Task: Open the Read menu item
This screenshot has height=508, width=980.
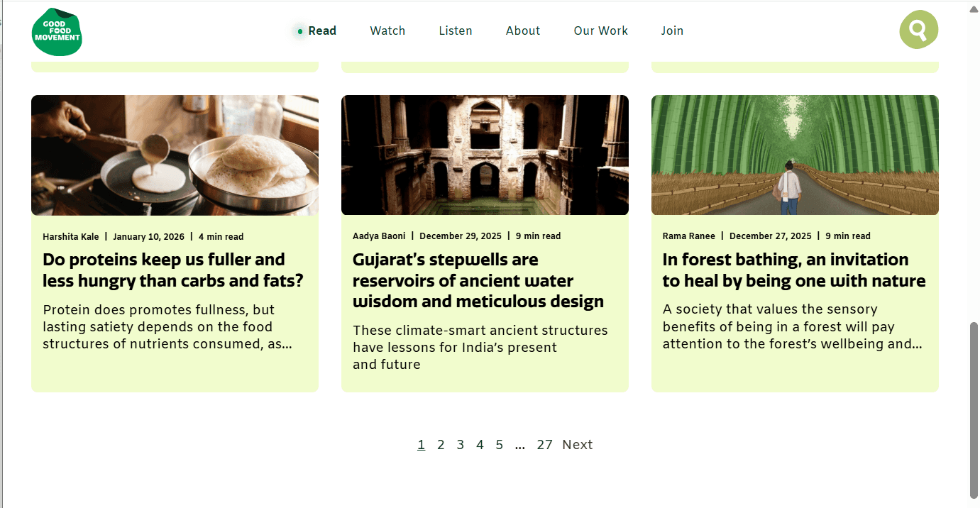Action: tap(322, 31)
